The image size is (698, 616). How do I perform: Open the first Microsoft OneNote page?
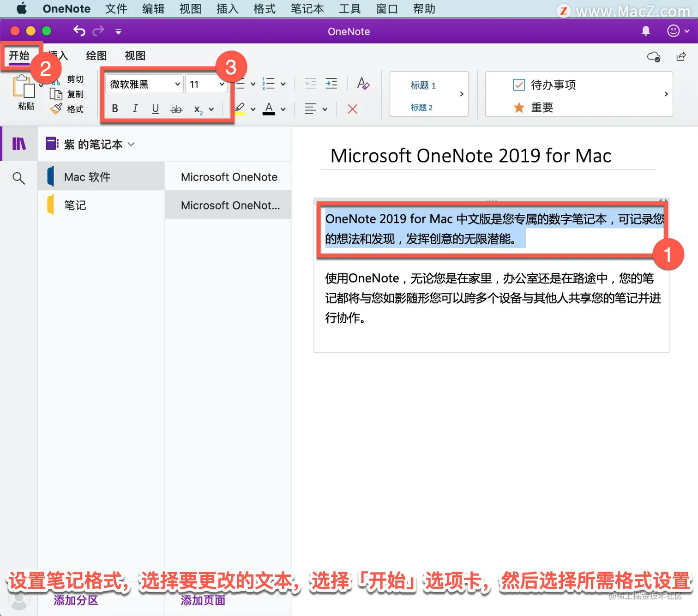[229, 177]
